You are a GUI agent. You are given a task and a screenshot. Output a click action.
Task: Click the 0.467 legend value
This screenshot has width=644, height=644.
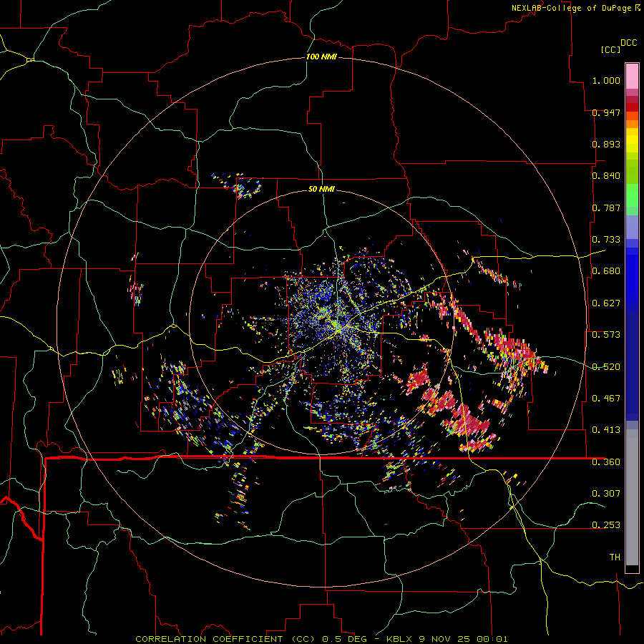606,399
